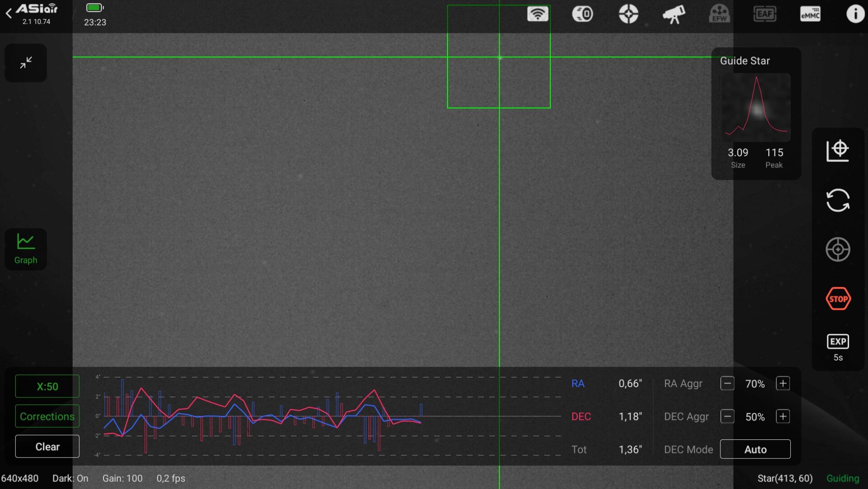Toggle the Corrections display button
The width and height of the screenshot is (868, 489).
point(47,416)
